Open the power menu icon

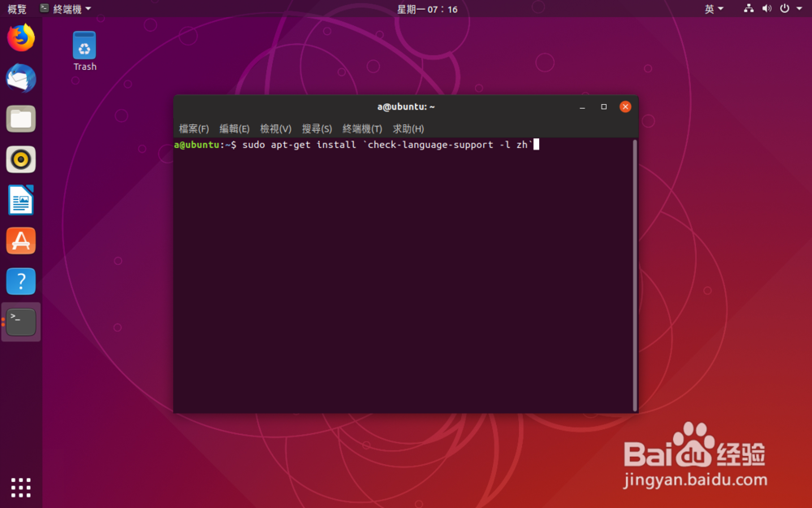point(784,8)
